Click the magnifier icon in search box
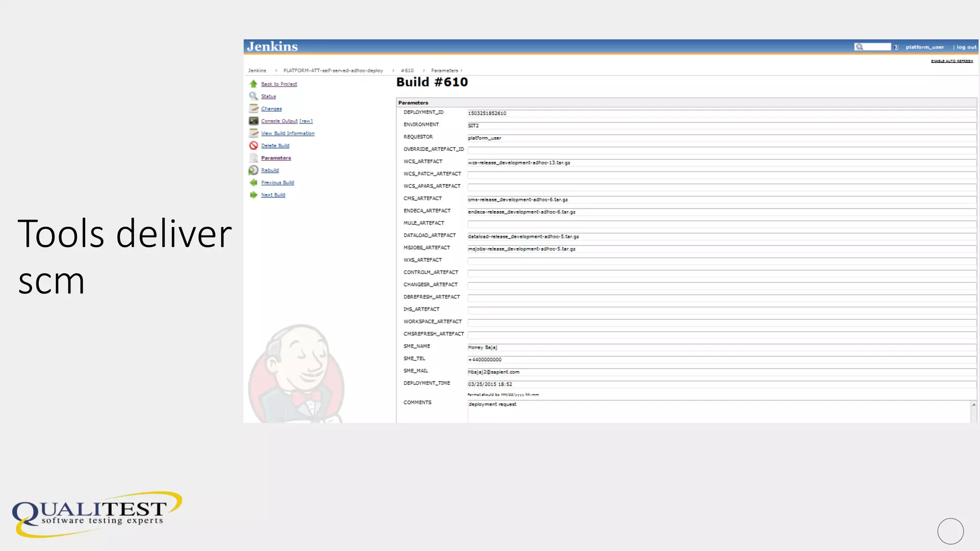This screenshot has height=551, width=980. 859,47
